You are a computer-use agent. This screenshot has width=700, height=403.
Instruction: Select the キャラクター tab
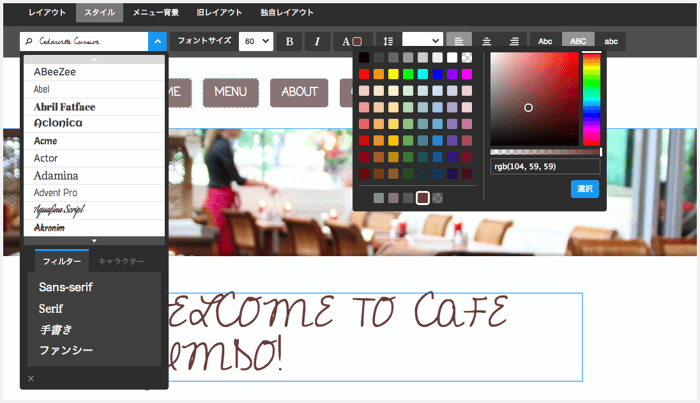click(121, 262)
